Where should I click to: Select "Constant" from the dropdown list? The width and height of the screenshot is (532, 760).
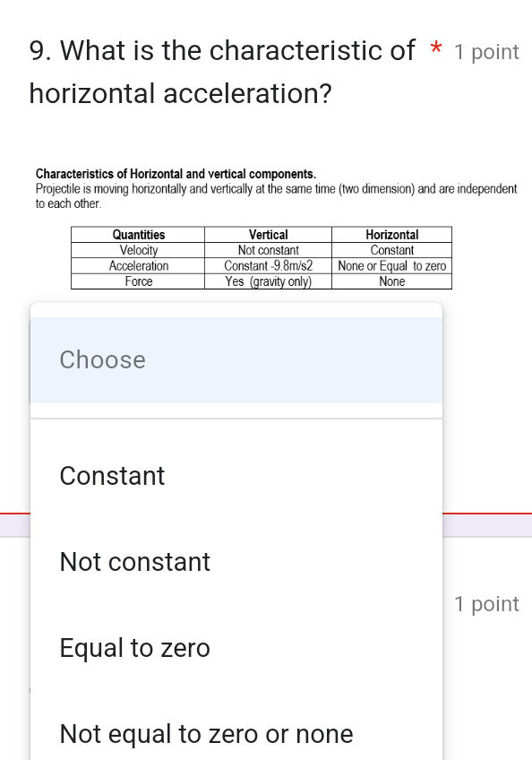[112, 476]
